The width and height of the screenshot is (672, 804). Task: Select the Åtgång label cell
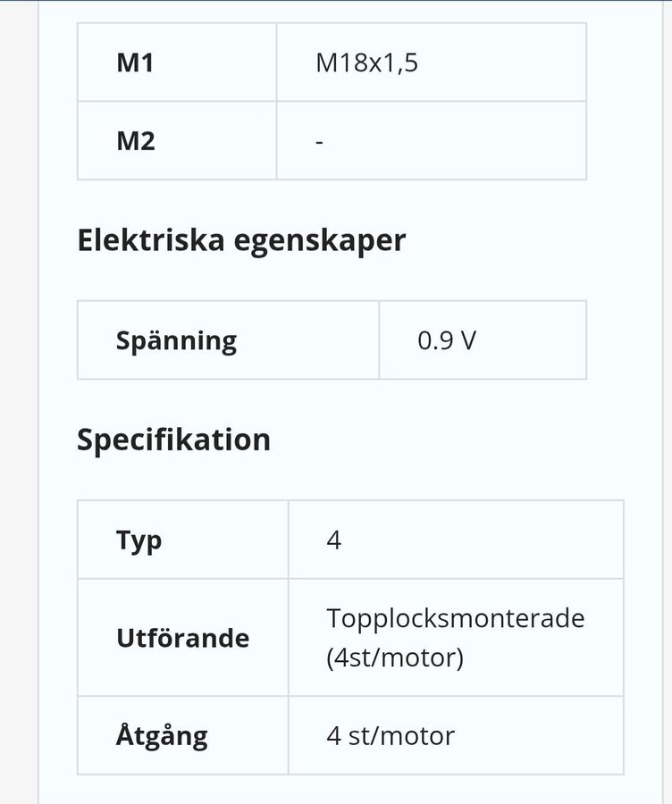(183, 735)
